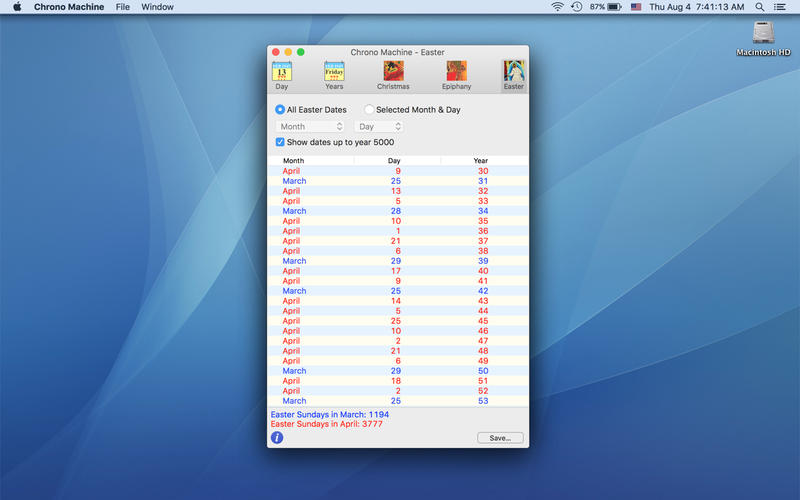
Task: Select the row for year 42
Action: (398, 291)
